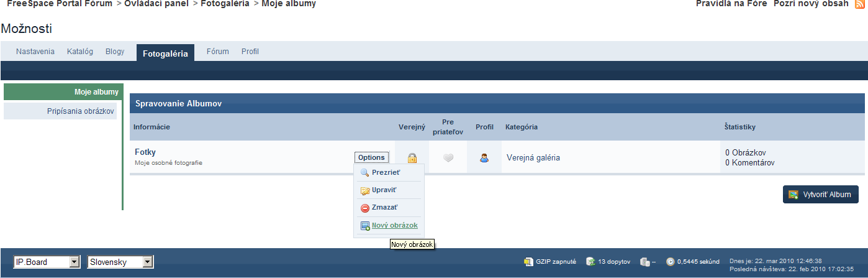Switch to the Fórum tab
This screenshot has width=868, height=278.
click(x=218, y=52)
